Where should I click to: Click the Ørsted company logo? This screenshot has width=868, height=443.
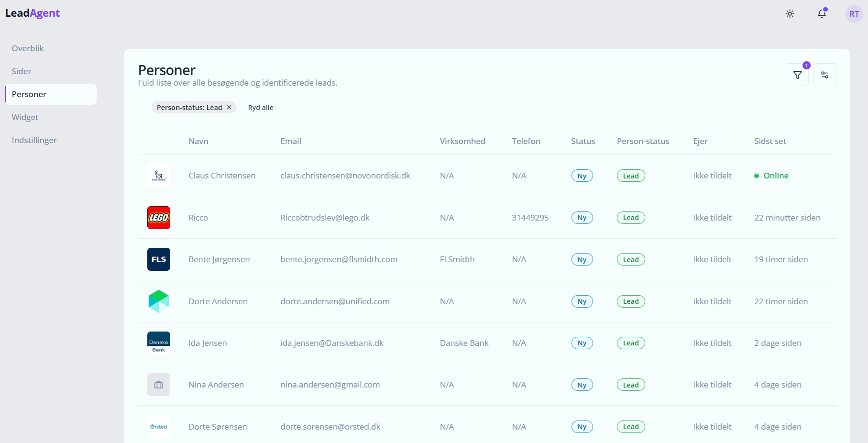pyautogui.click(x=159, y=427)
